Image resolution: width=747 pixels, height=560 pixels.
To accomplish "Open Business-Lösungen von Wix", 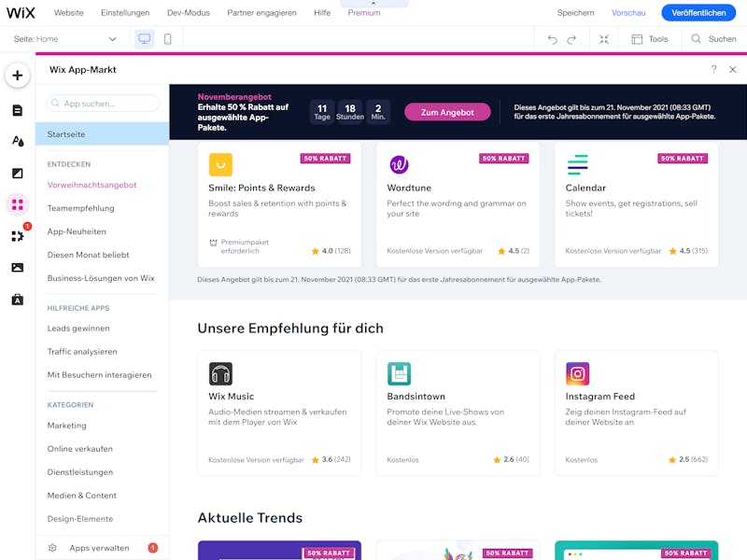I will tap(101, 278).
